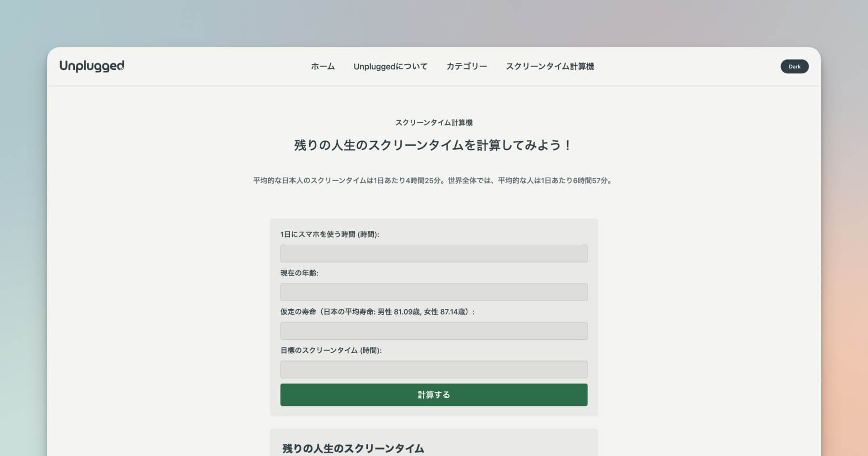Click the small スクリーンタイム計算機 subtitle above the heading
Viewport: 868px width, 456px height.
(x=434, y=123)
